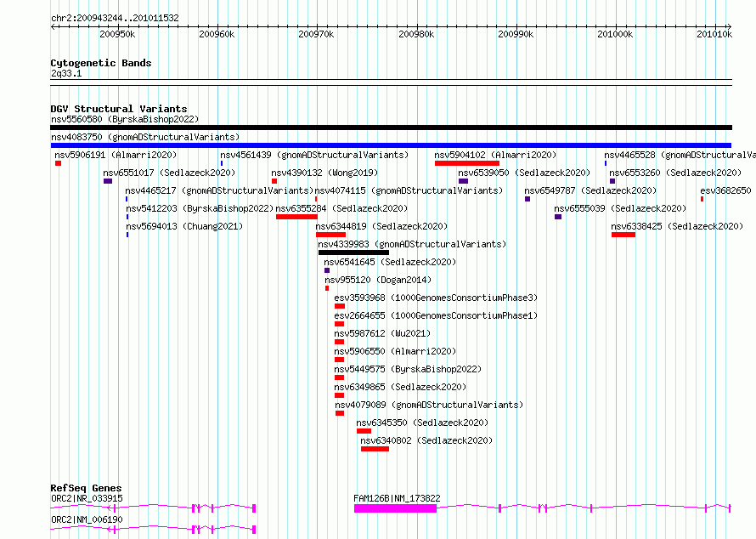The width and height of the screenshot is (756, 539).
Task: Click nsv6555039 (Sedlazeck2020) label
Action: pos(620,208)
